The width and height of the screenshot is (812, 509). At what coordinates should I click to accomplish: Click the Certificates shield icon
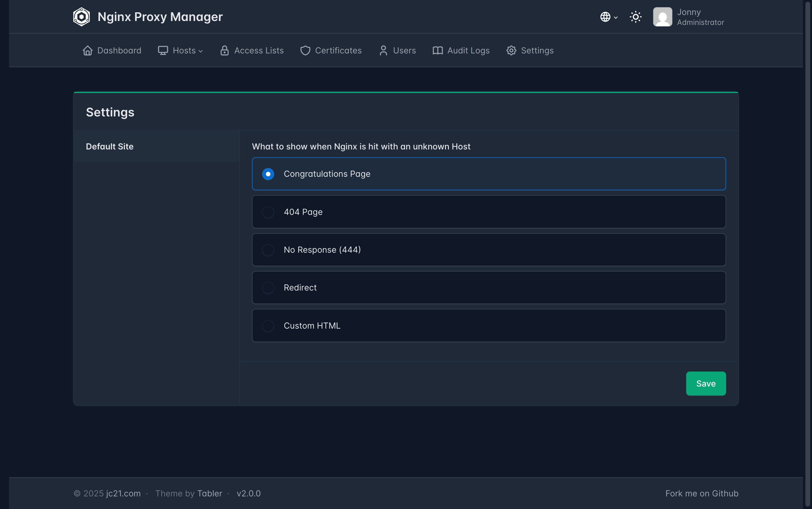[x=305, y=50]
